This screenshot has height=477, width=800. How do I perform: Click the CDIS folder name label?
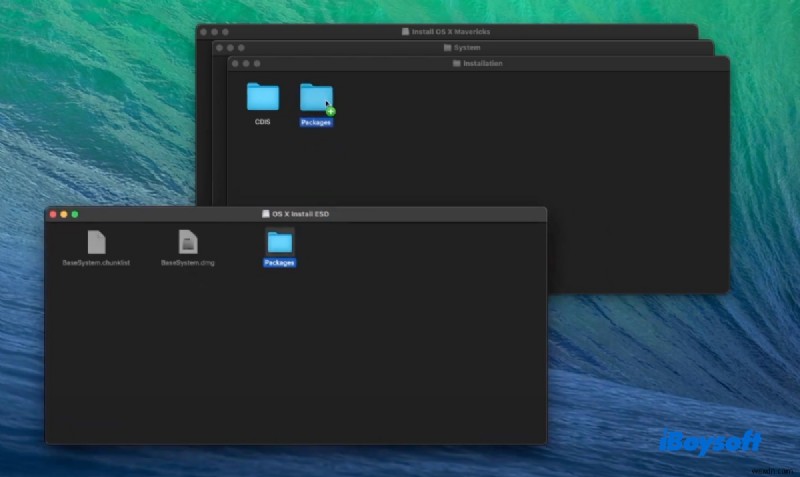262,122
